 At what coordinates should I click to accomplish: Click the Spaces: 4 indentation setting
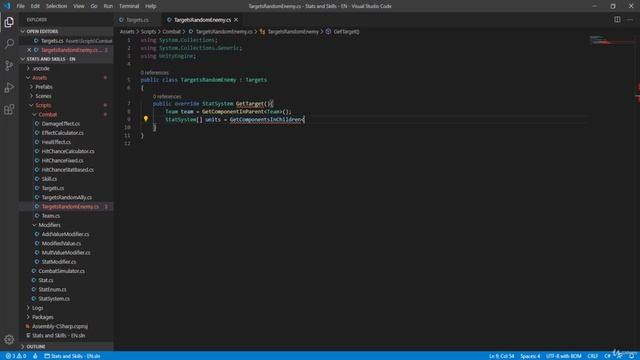point(530,356)
